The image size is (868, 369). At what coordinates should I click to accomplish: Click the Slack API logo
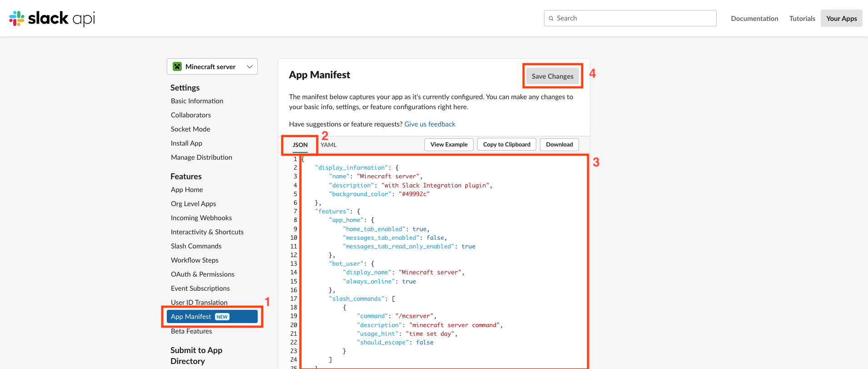(52, 18)
